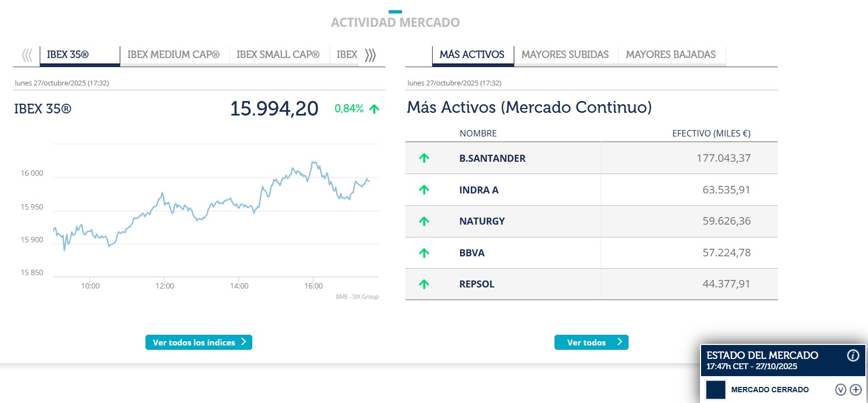
Task: Select the MÁS ACTIVOS tab
Action: click(x=472, y=55)
